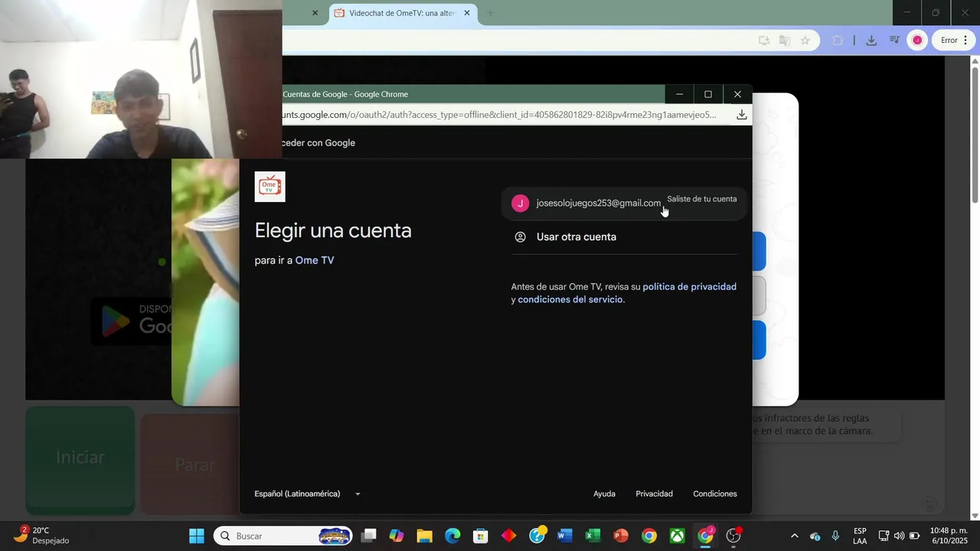Open the Privacidad link in the popup footer
The width and height of the screenshot is (980, 551).
654,494
